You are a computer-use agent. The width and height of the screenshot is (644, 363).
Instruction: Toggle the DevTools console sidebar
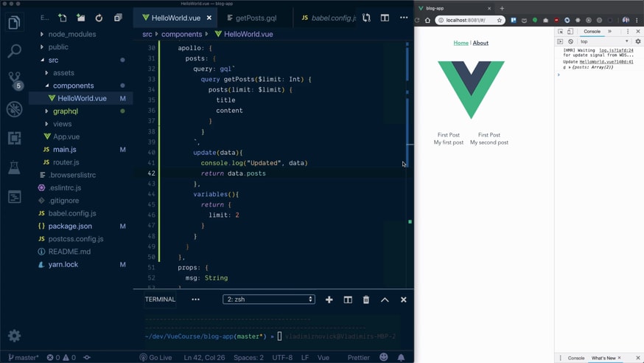(x=560, y=41)
